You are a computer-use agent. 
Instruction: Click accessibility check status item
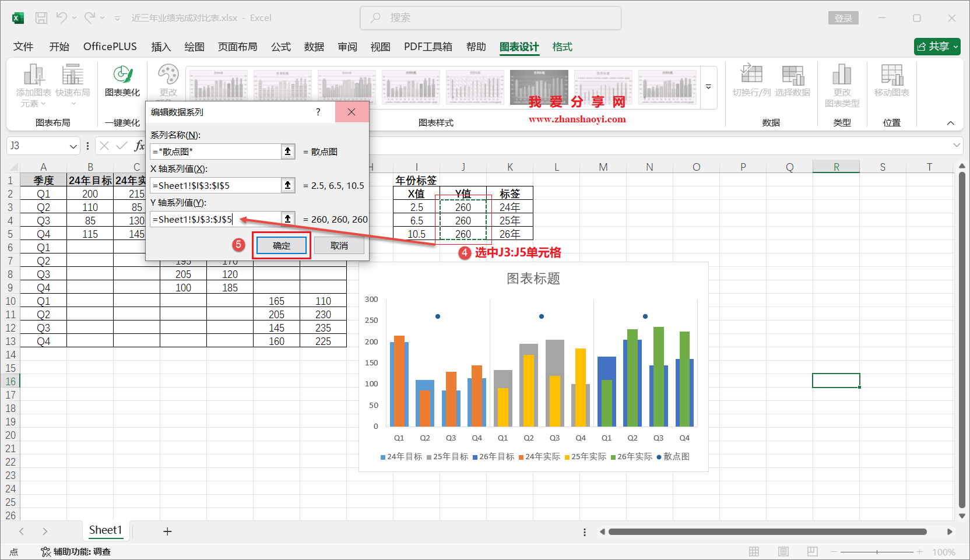coord(76,552)
